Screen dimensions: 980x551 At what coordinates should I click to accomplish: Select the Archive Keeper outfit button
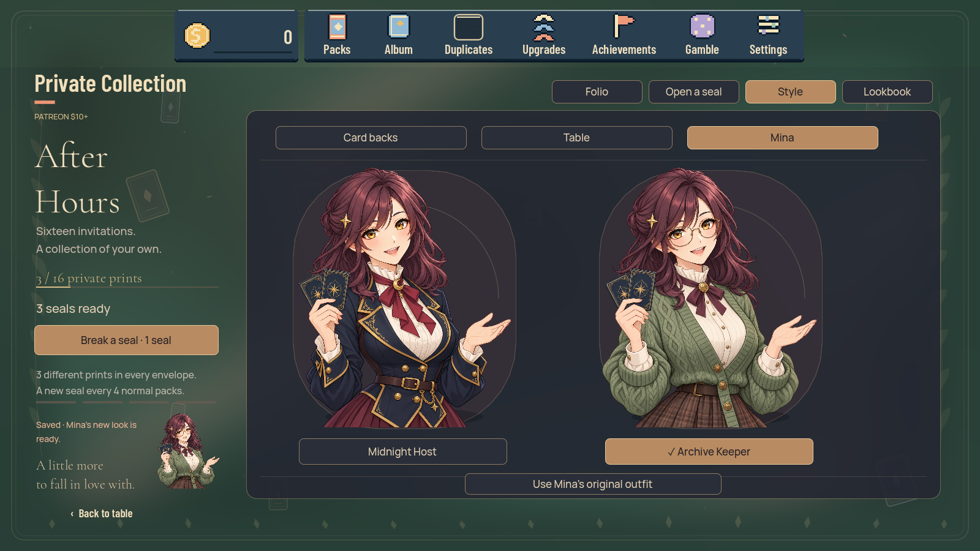[x=709, y=452]
